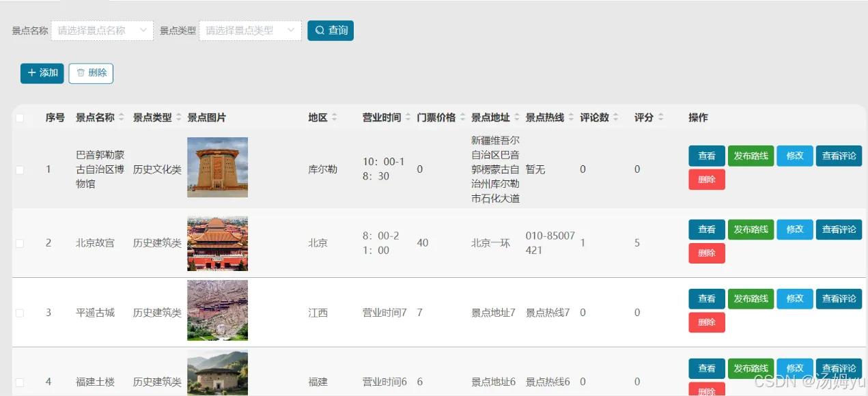Sort by 景点地址 column arrows
Screen dimensions: 868x396
pyautogui.click(x=517, y=117)
